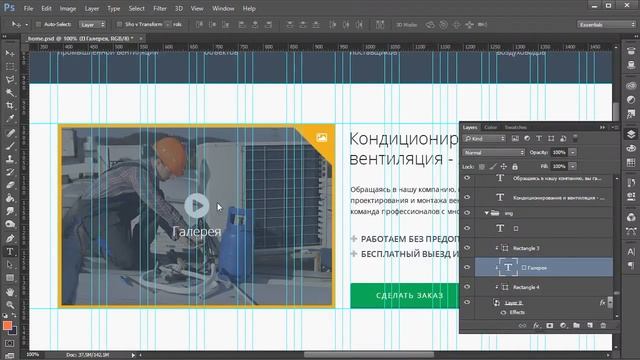640x360 pixels.
Task: Select the Brush tool
Action: click(x=10, y=146)
